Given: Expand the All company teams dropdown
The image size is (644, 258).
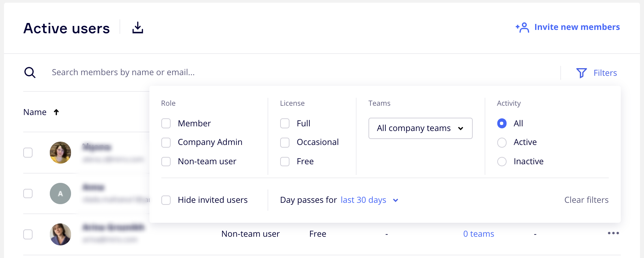Looking at the screenshot, I should 420,128.
